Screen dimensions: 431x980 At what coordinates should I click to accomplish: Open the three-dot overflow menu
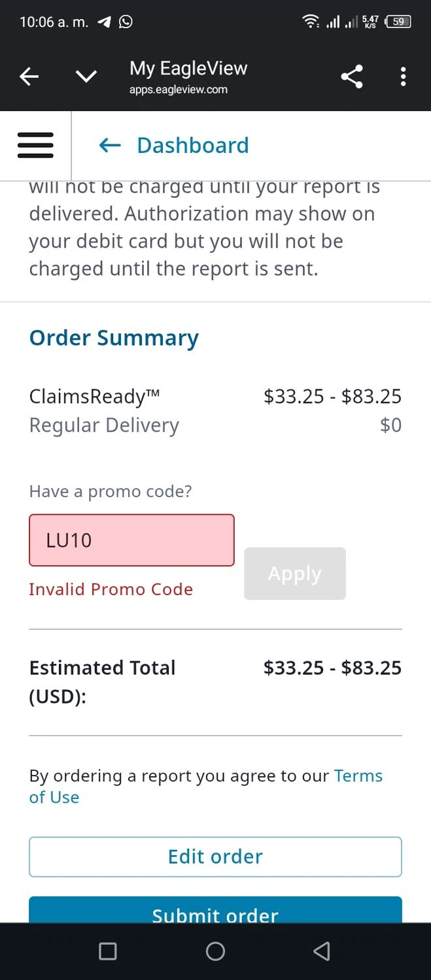(x=403, y=77)
